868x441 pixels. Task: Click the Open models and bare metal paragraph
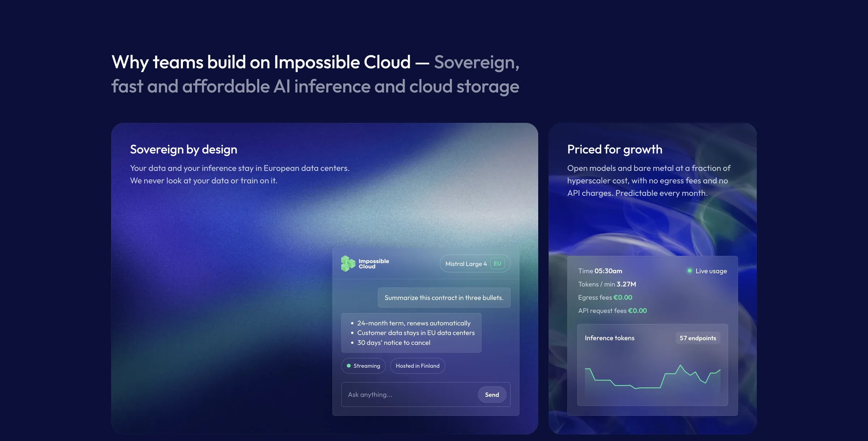(649, 181)
